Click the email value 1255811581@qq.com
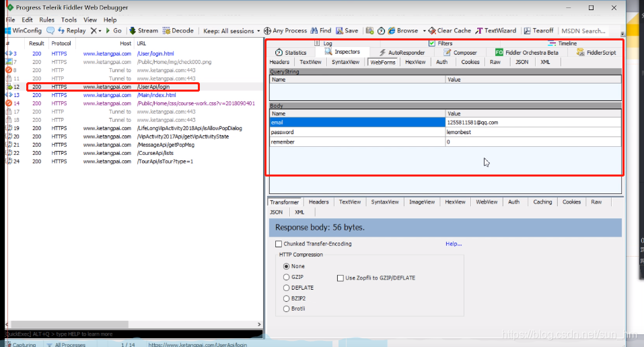644x347 pixels. [472, 123]
